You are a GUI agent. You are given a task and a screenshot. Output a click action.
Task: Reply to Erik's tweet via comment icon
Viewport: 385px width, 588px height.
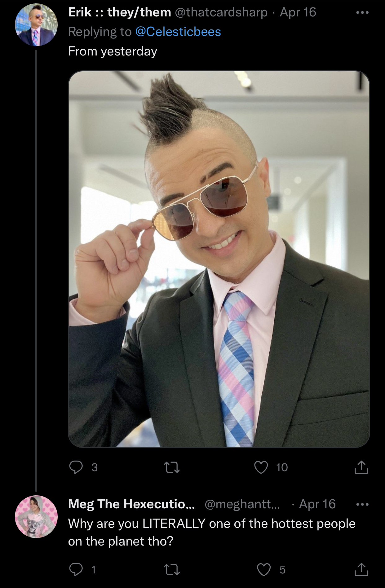[x=76, y=467]
